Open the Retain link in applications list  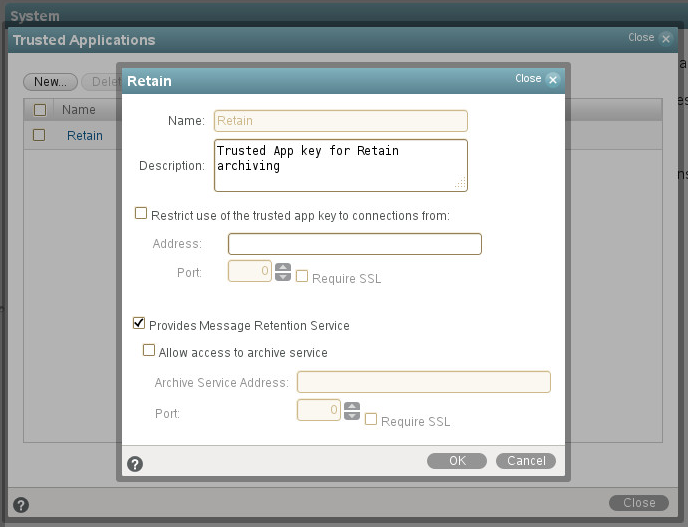pyautogui.click(x=85, y=136)
